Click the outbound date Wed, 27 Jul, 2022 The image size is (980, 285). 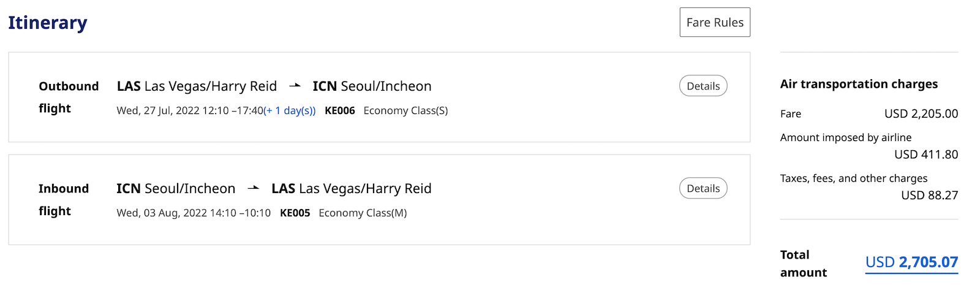click(157, 111)
